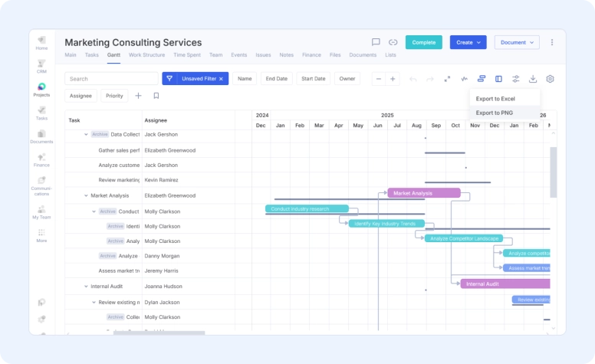The height and width of the screenshot is (364, 595).
Task: Click the End Date filter button
Action: 277,79
